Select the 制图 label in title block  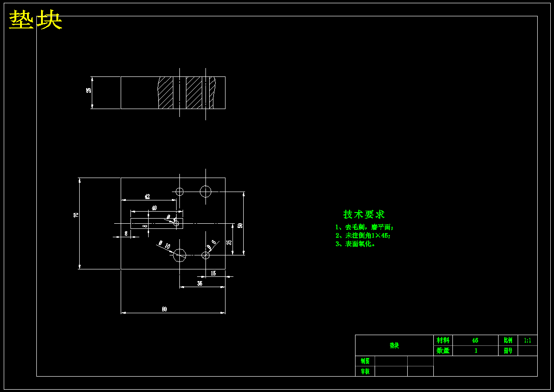pyautogui.click(x=365, y=361)
